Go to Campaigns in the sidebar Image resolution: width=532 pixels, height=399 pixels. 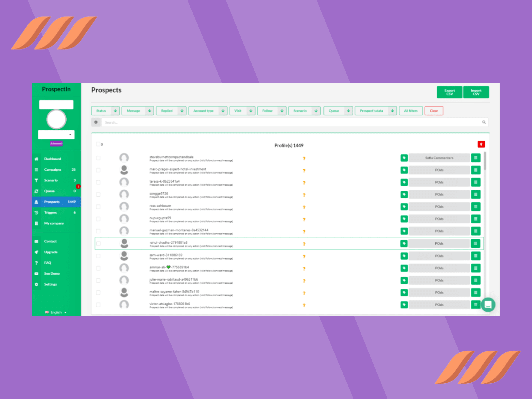pos(53,170)
